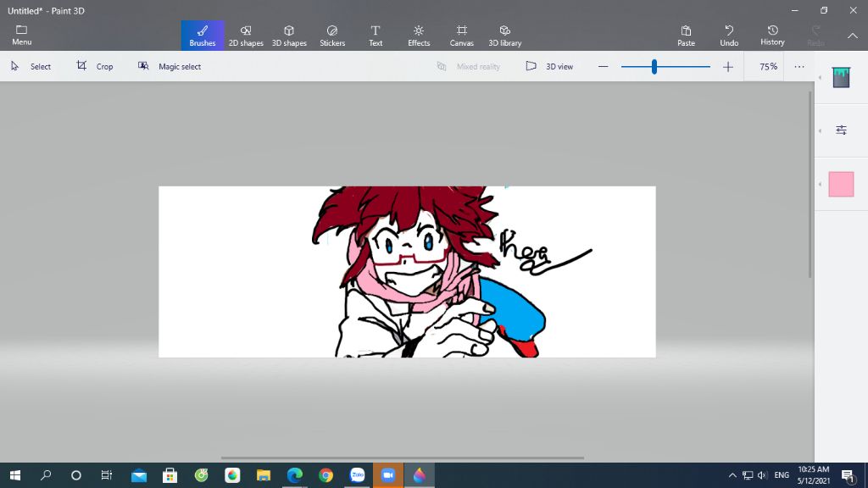Open the Stickers tab

[332, 36]
